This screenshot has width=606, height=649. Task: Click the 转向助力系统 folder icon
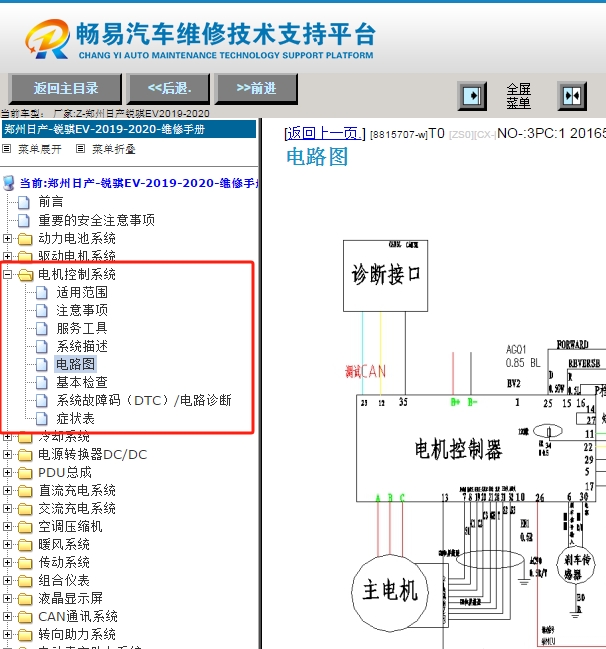point(25,635)
